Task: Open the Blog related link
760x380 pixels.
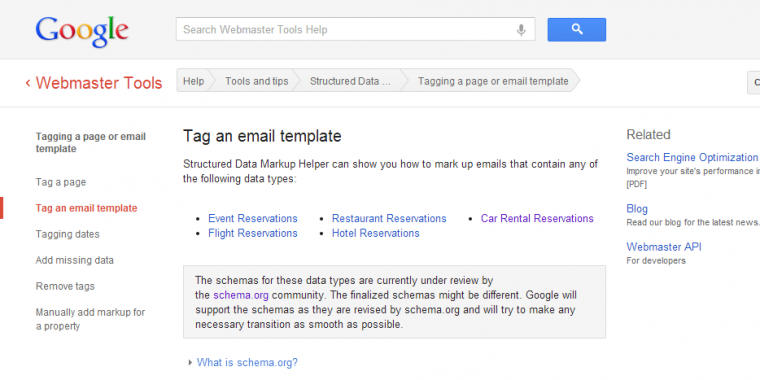Action: pos(637,209)
